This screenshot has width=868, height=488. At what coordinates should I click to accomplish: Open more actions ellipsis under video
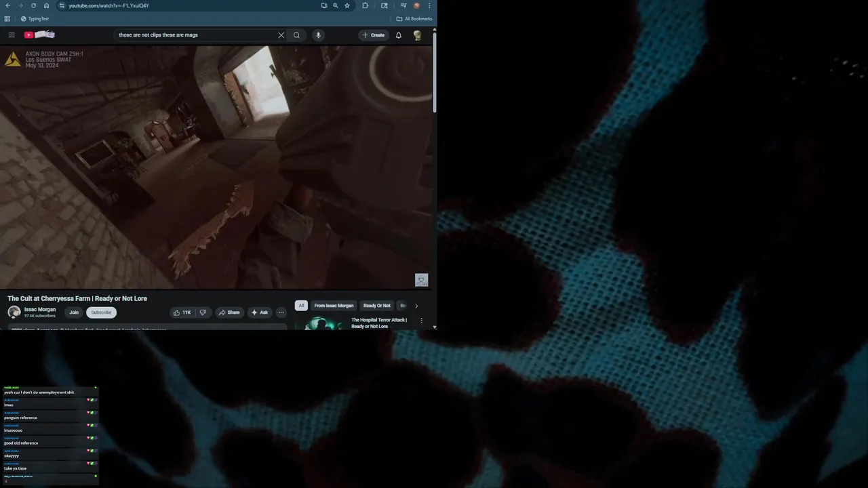[281, 312]
